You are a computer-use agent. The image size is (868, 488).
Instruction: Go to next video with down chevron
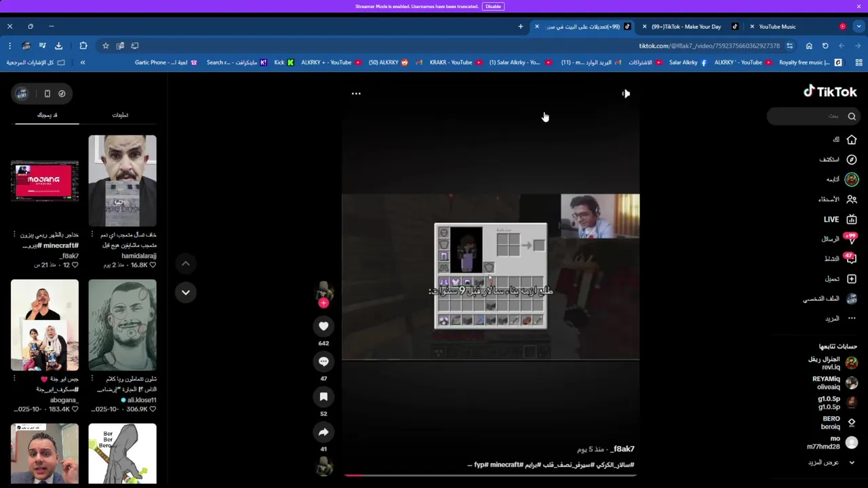pos(185,292)
